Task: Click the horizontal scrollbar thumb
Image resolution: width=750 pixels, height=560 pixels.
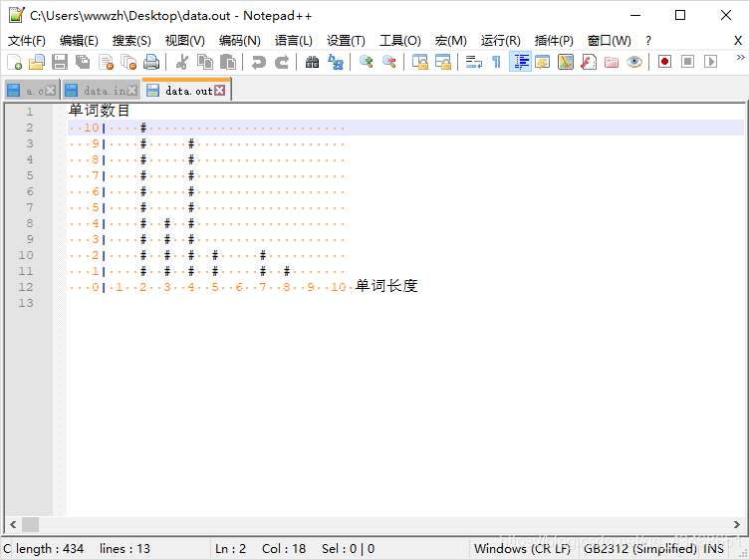Action: [30, 524]
